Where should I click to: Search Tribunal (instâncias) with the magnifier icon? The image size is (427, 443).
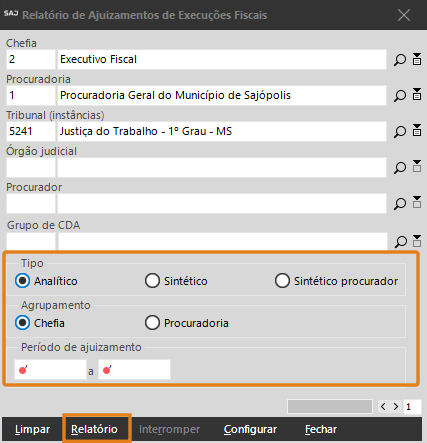point(400,132)
